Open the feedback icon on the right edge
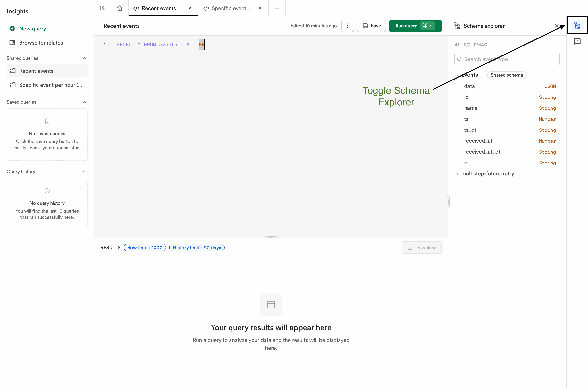588x388 pixels. tap(577, 42)
